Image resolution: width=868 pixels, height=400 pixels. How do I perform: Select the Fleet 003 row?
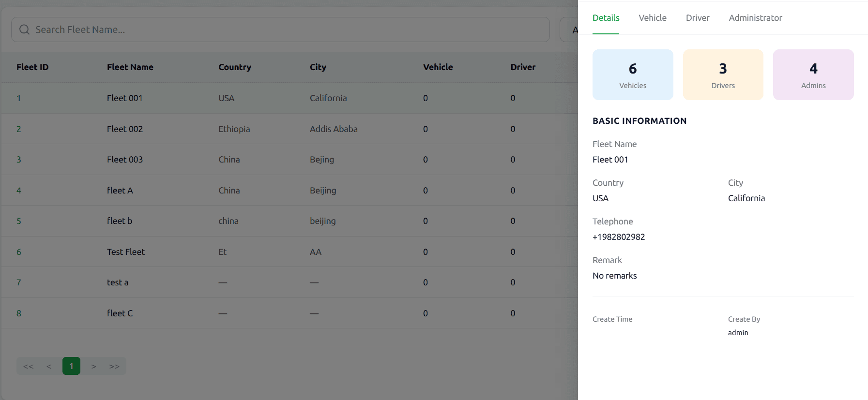tap(125, 160)
